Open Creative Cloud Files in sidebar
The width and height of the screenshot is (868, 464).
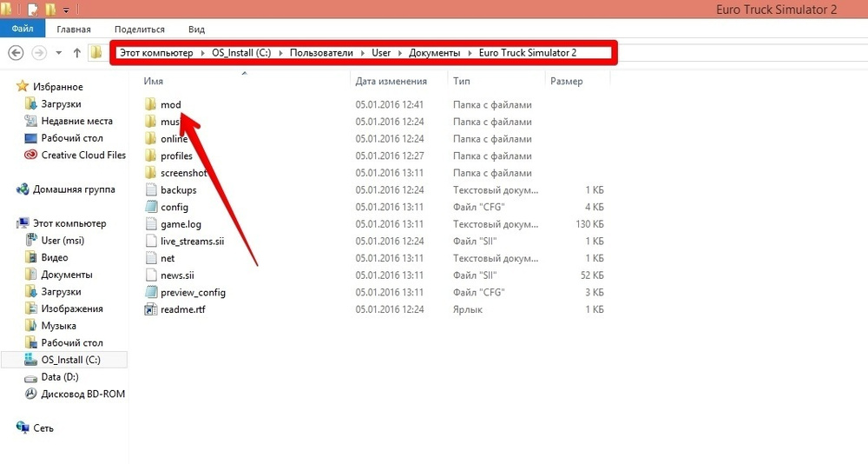point(83,156)
